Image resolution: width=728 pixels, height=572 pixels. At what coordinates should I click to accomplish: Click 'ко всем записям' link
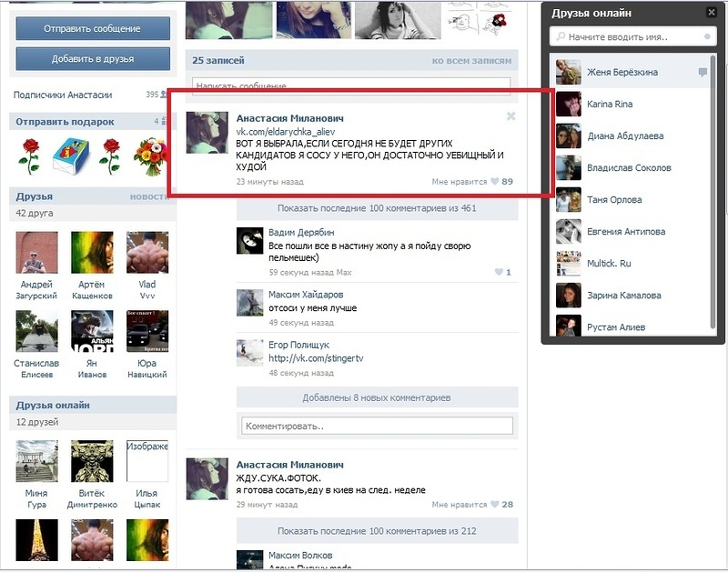tap(471, 60)
